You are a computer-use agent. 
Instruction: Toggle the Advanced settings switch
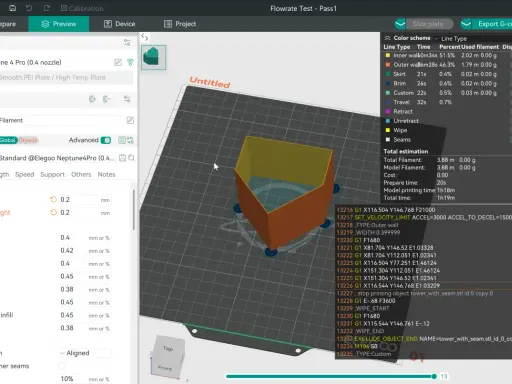(x=106, y=140)
